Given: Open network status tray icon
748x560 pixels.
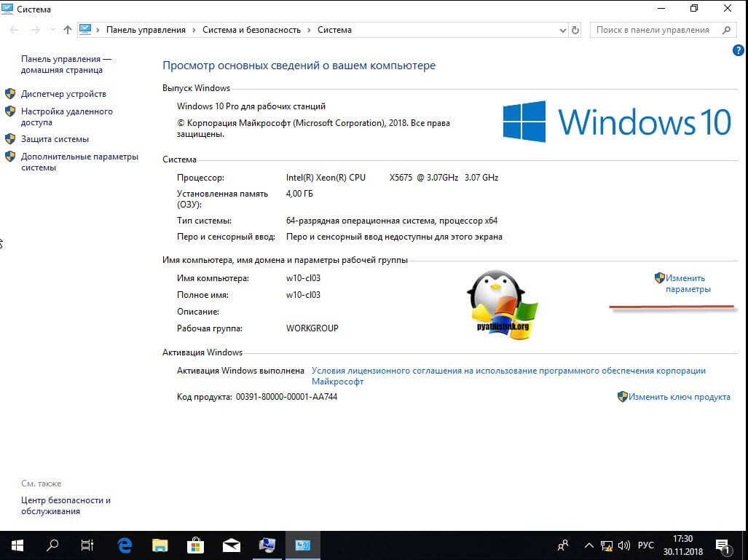Looking at the screenshot, I should 606,545.
